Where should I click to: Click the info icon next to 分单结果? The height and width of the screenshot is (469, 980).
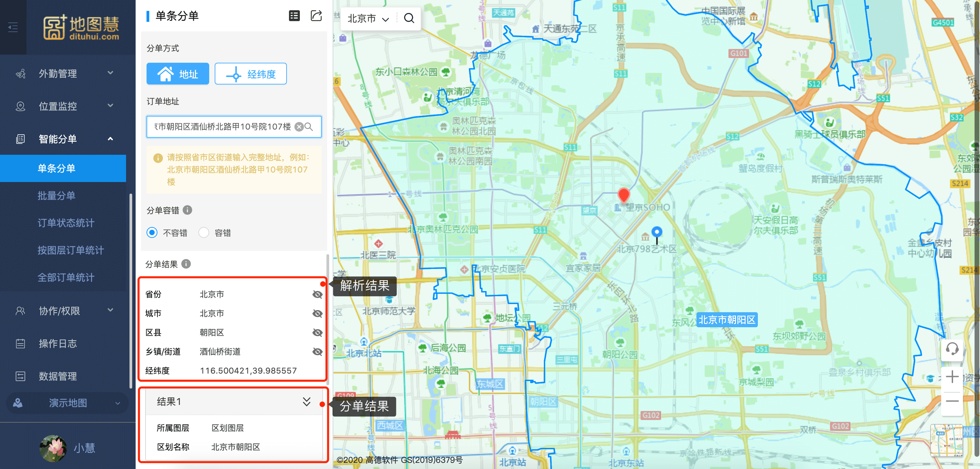186,264
